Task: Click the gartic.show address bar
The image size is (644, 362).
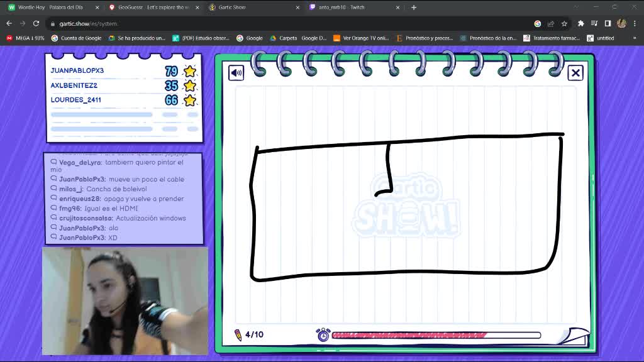Action: (287, 24)
